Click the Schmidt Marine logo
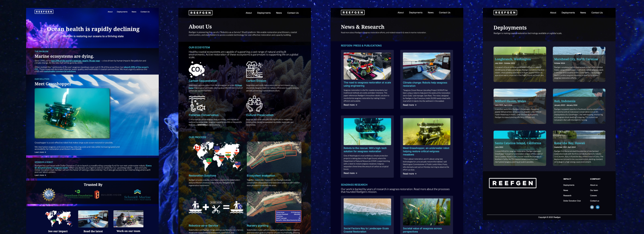This screenshot has width=644, height=234. coord(137,195)
